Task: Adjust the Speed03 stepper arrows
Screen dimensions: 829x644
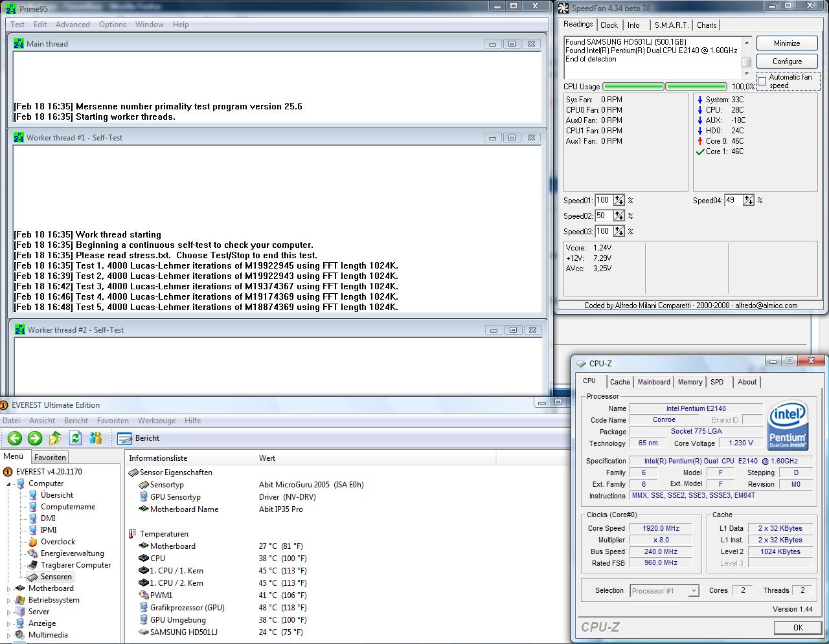Action: click(x=619, y=231)
